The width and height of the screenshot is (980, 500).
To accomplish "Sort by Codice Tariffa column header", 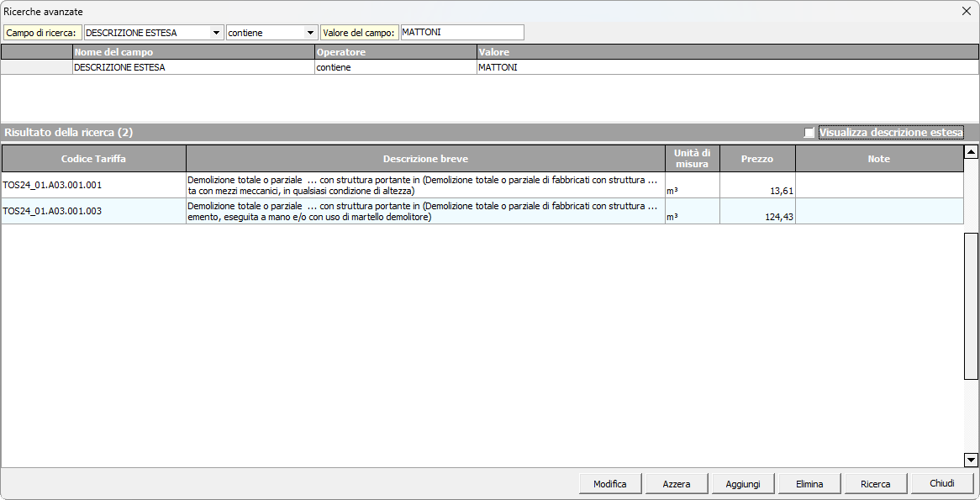I will pos(93,159).
